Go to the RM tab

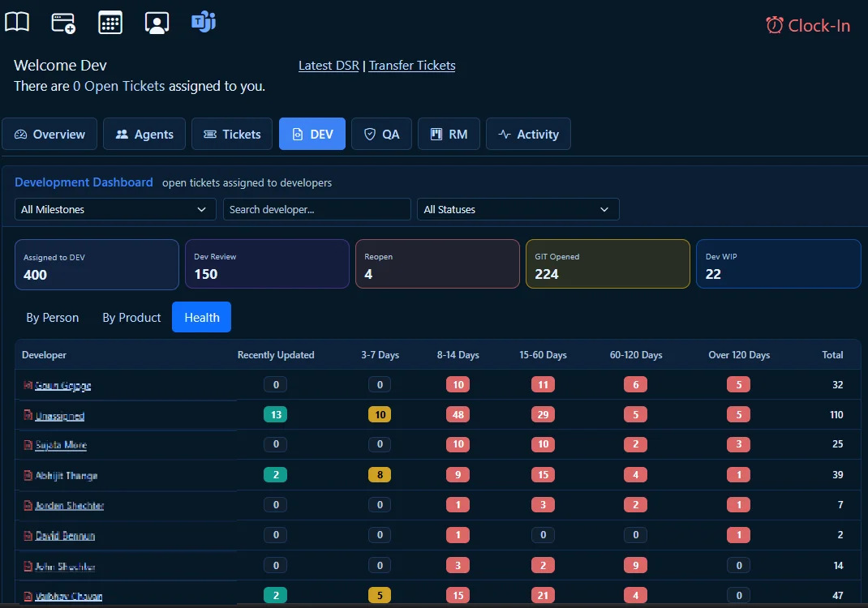pyautogui.click(x=449, y=134)
